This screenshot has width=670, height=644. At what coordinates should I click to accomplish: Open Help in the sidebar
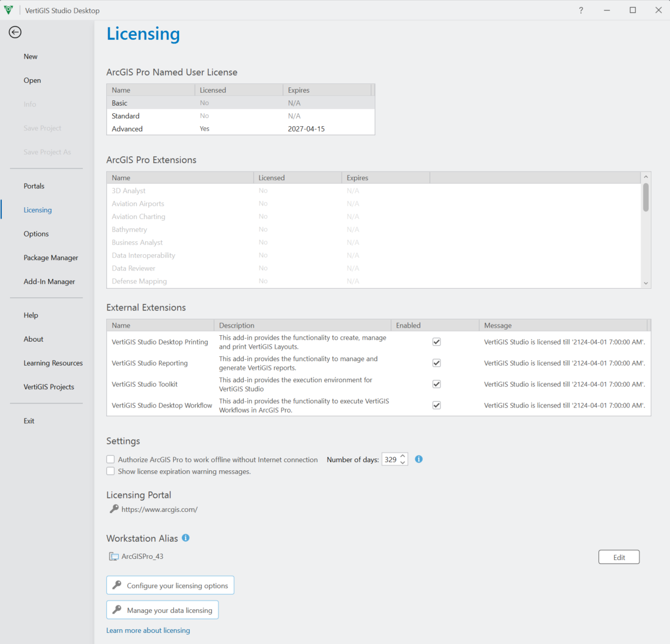coord(31,315)
